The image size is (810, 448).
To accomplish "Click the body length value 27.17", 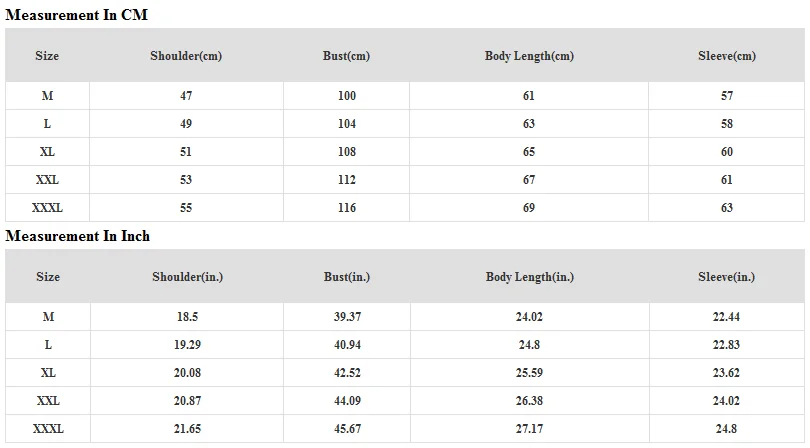I will (x=529, y=428).
